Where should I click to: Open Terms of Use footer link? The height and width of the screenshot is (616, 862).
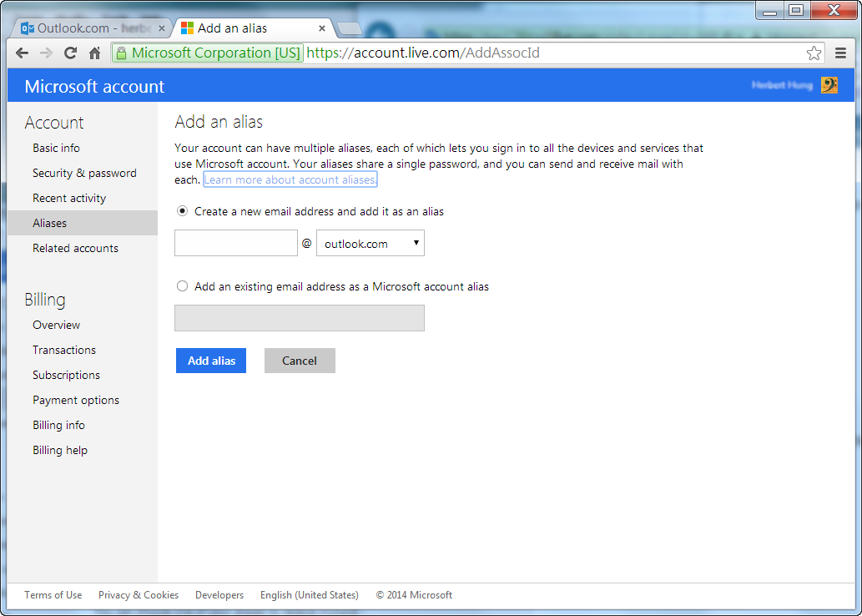pyautogui.click(x=53, y=595)
